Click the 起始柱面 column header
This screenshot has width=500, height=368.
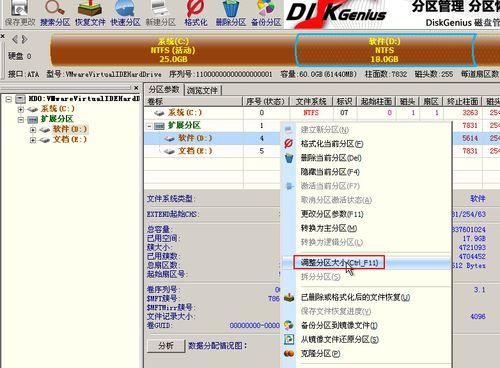point(376,101)
